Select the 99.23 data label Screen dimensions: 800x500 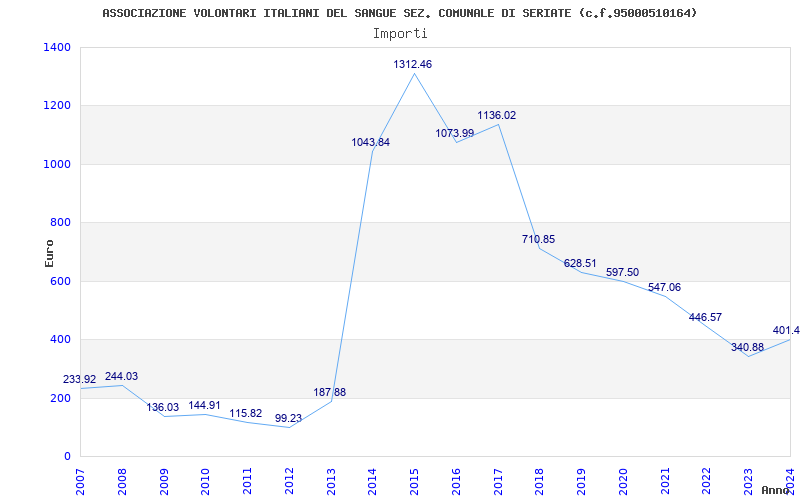click(x=288, y=418)
